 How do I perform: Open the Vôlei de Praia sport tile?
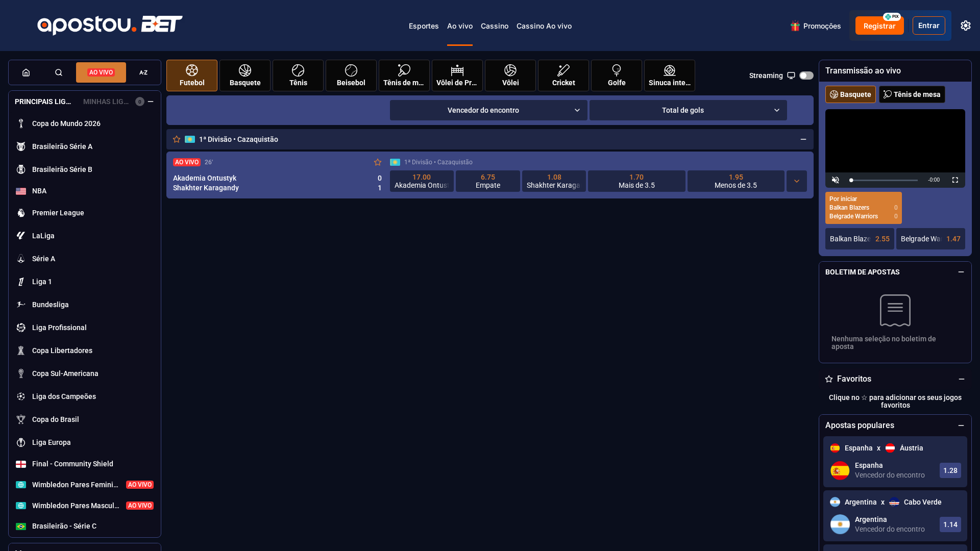[457, 76]
